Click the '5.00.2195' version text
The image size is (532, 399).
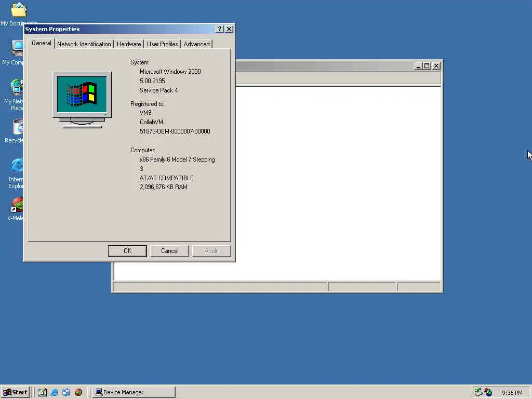point(152,81)
